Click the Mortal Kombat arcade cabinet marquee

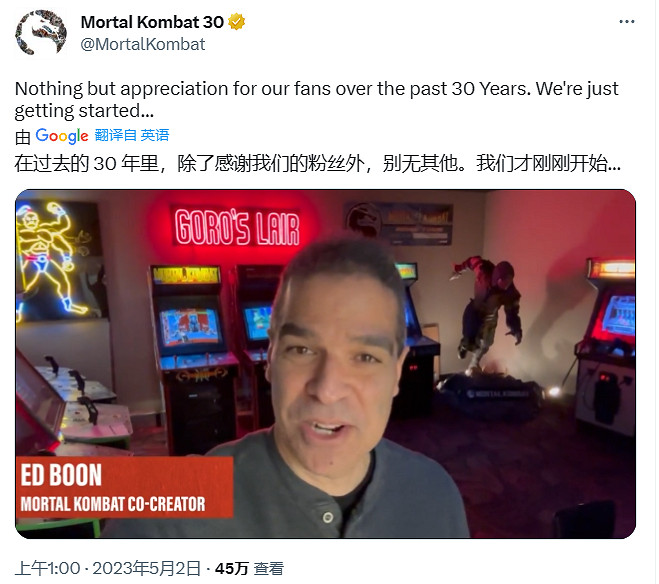pos(186,274)
